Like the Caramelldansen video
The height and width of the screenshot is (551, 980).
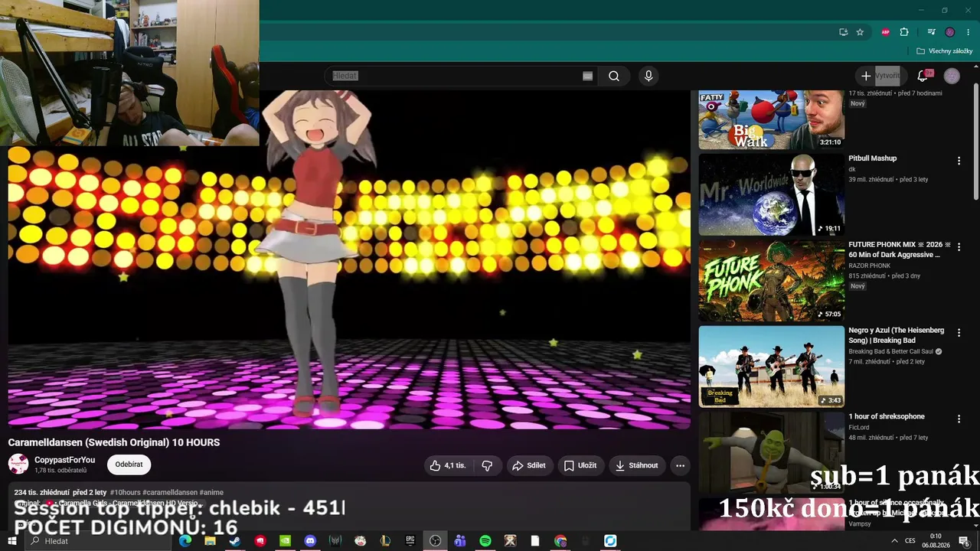tap(447, 465)
